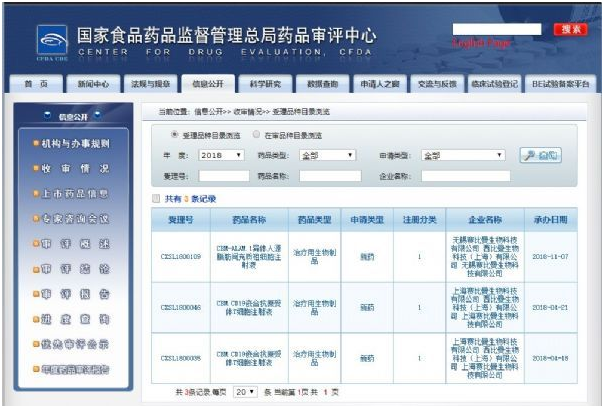Click the red 搜索 button

click(x=571, y=29)
